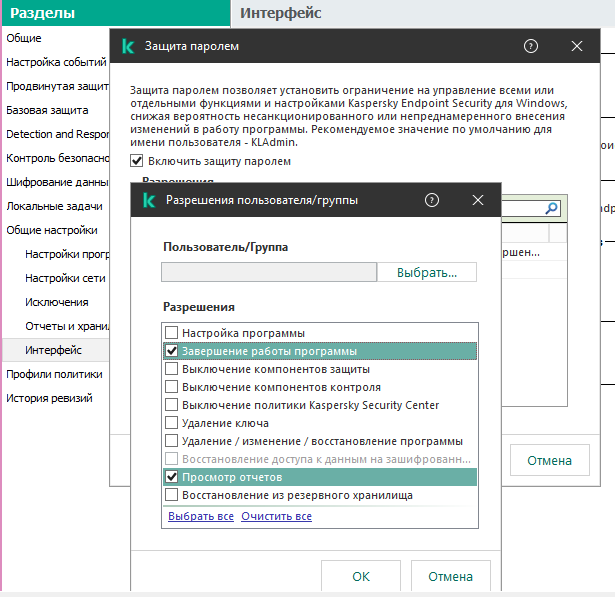Open help in Защита паролем dialog
The height and width of the screenshot is (597, 615).
click(x=531, y=46)
